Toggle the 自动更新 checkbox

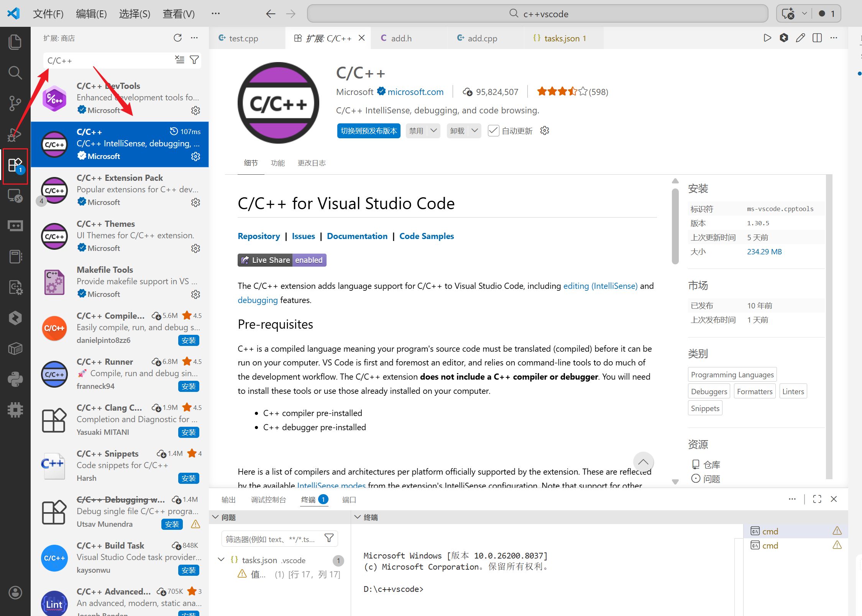tap(493, 131)
